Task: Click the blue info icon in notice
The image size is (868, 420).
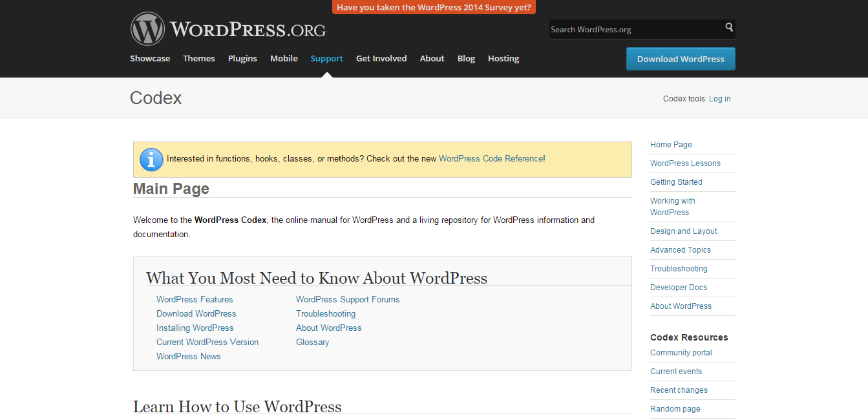Action: 151,159
